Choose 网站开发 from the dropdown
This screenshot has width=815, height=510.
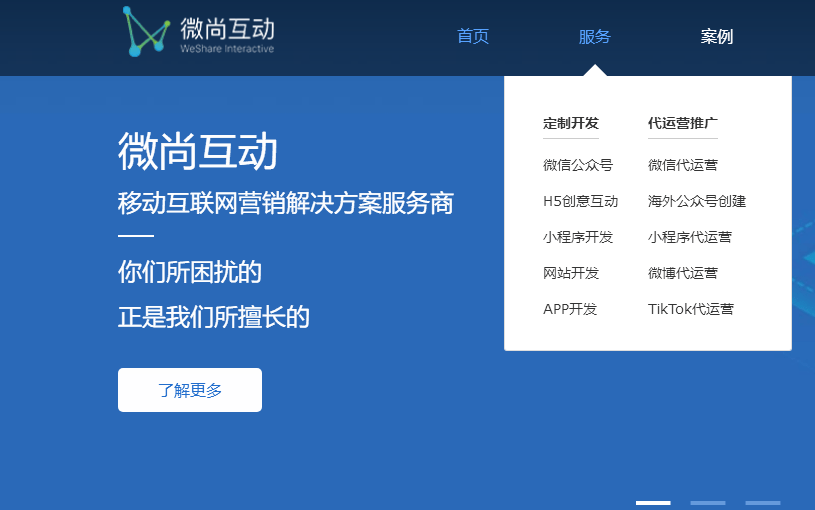[x=571, y=273]
